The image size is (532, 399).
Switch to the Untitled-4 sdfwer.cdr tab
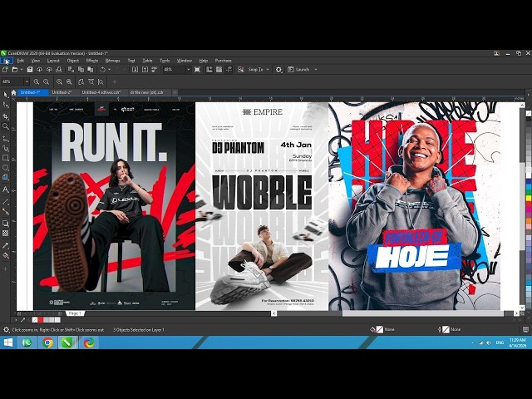pyautogui.click(x=101, y=92)
